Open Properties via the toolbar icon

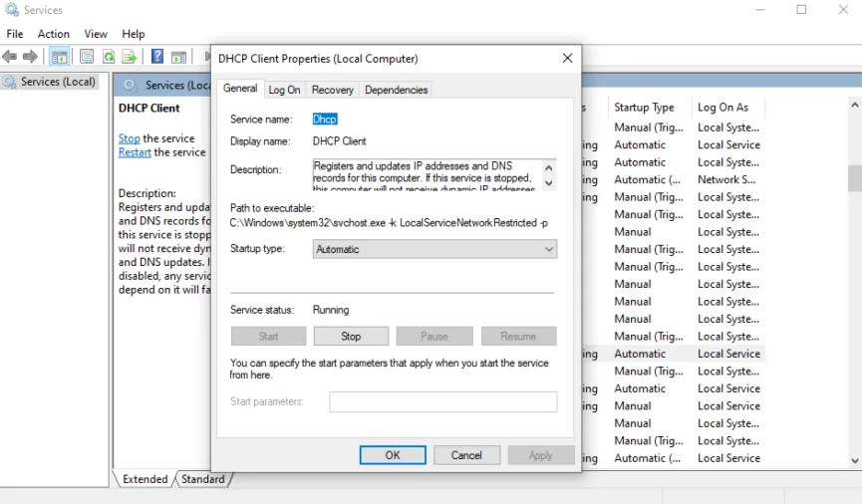coord(87,56)
